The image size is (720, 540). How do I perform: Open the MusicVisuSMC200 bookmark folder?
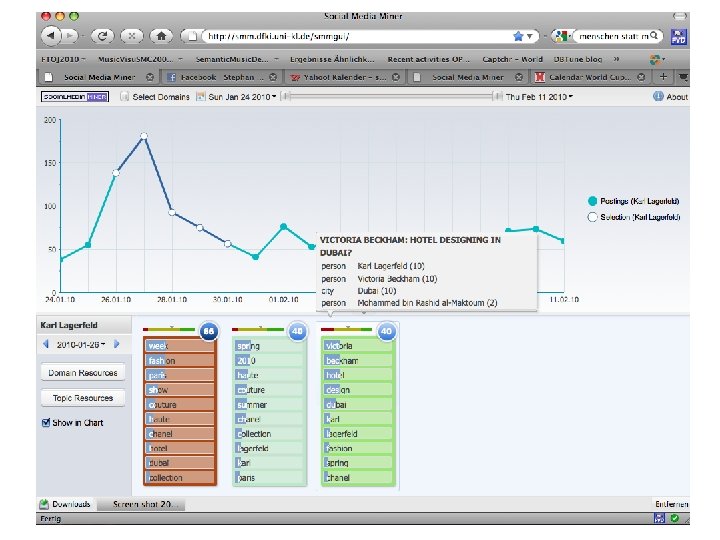(140, 59)
